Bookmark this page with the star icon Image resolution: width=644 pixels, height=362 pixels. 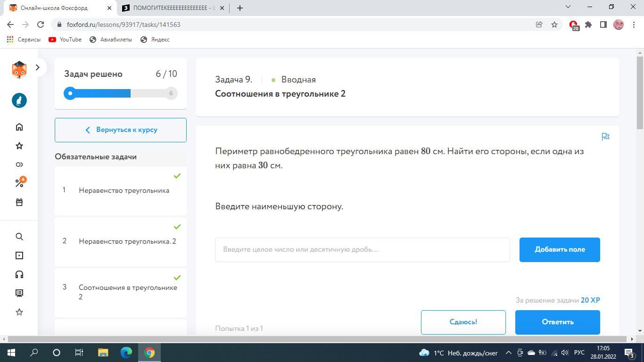click(x=554, y=25)
